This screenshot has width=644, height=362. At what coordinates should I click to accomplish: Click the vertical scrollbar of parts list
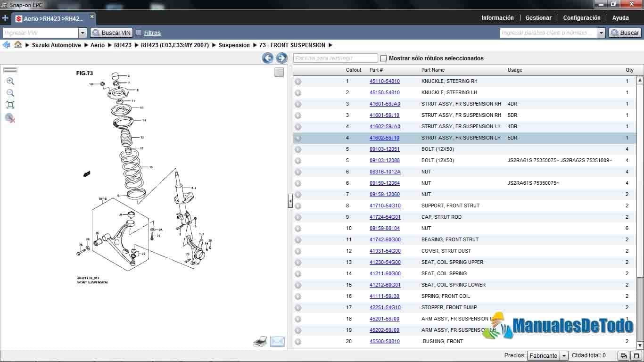coord(640,189)
